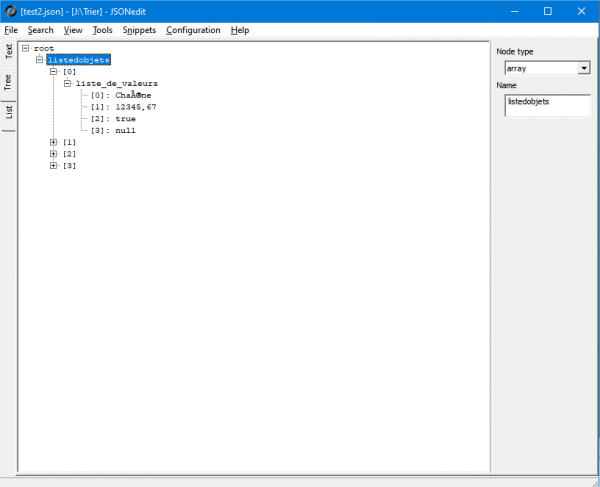Select the [2]: true tree entry
The height and width of the screenshot is (487, 600).
coord(112,119)
